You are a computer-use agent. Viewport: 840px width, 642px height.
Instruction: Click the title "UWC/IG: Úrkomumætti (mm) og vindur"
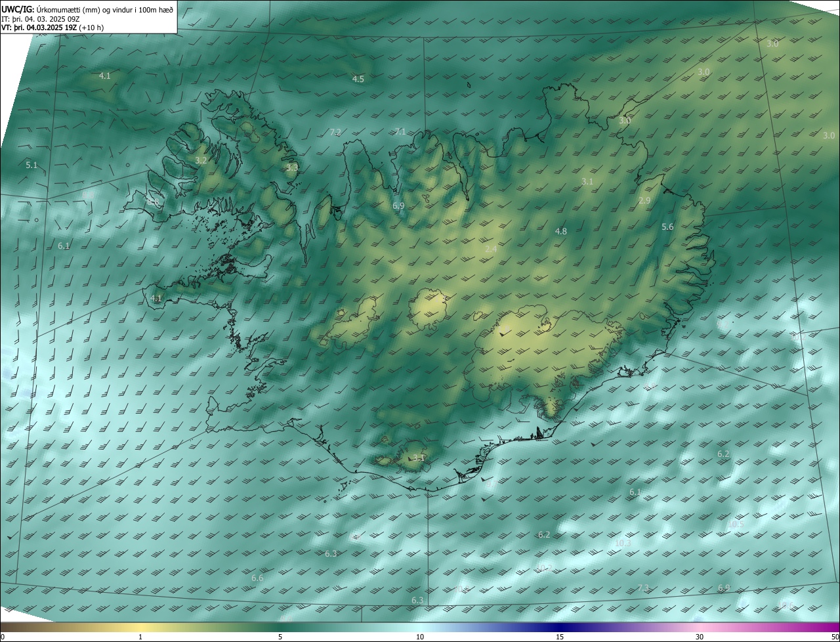[87, 9]
